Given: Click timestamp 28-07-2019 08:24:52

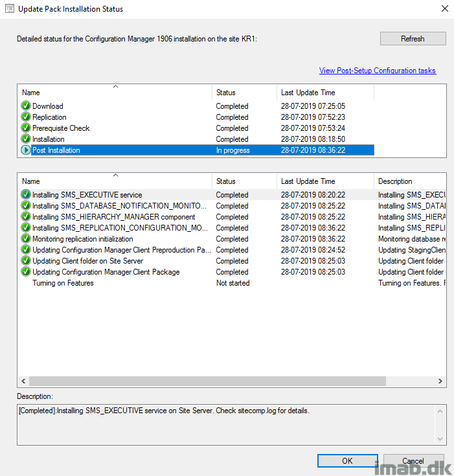Looking at the screenshot, I should point(313,249).
